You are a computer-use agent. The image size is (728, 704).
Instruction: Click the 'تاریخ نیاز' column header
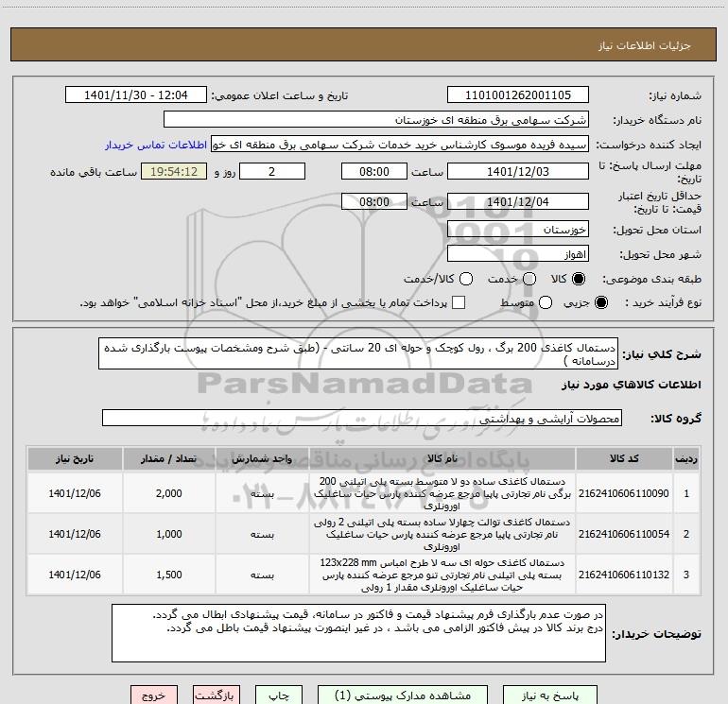coord(73,458)
